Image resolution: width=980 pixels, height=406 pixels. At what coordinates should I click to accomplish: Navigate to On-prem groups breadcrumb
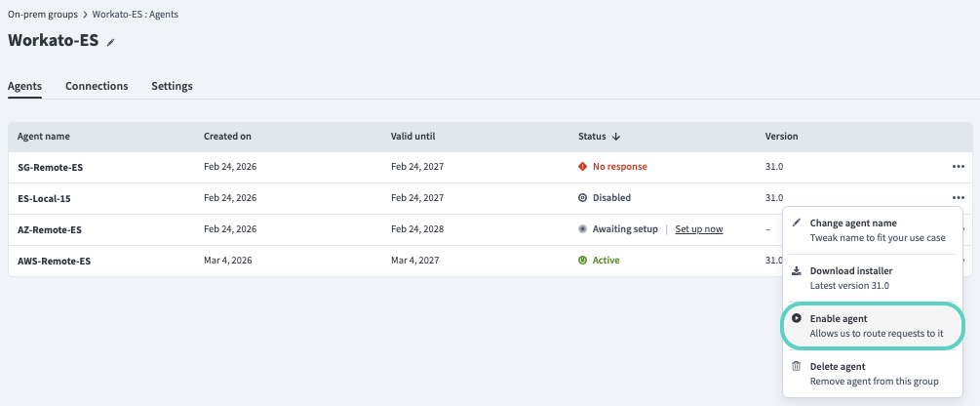45,15
